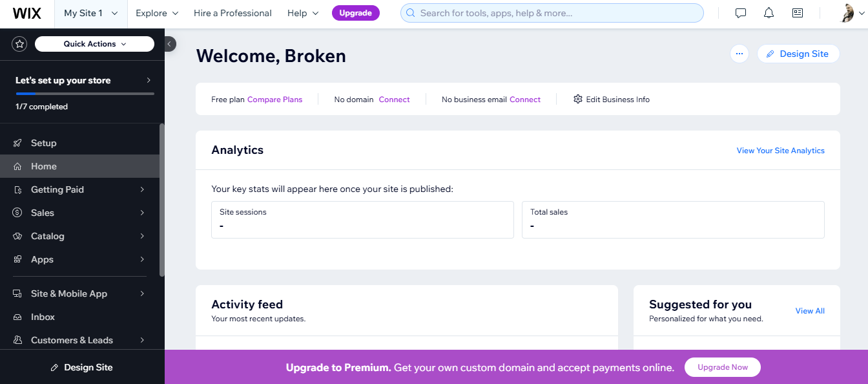Open the My Site 1 site selector
Viewport: 868px width, 384px height.
tap(91, 13)
